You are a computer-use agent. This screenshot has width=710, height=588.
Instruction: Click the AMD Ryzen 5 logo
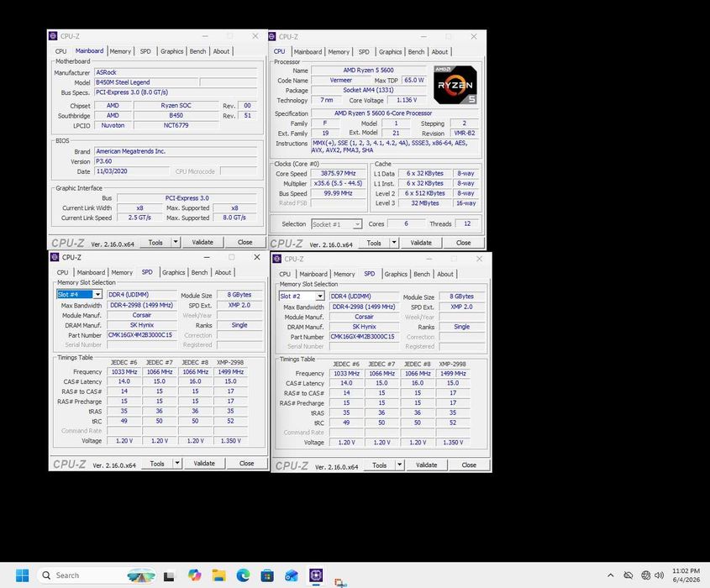tap(455, 85)
